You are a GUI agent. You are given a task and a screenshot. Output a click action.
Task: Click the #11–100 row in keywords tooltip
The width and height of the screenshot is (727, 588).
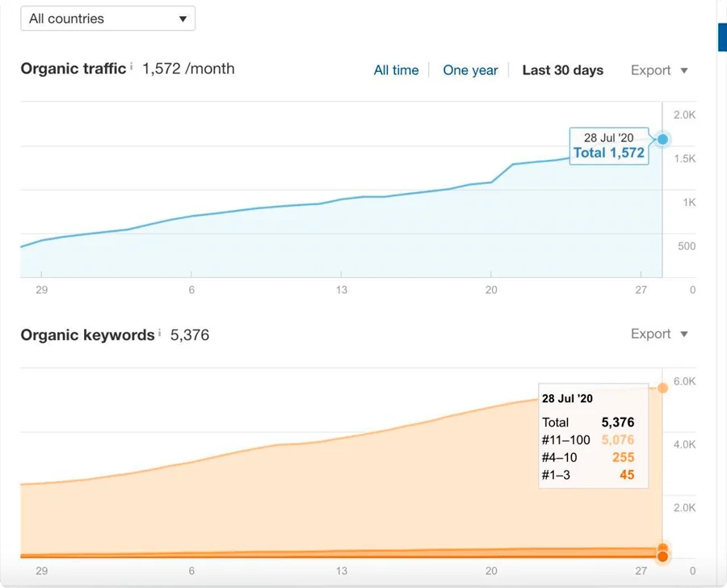point(588,440)
